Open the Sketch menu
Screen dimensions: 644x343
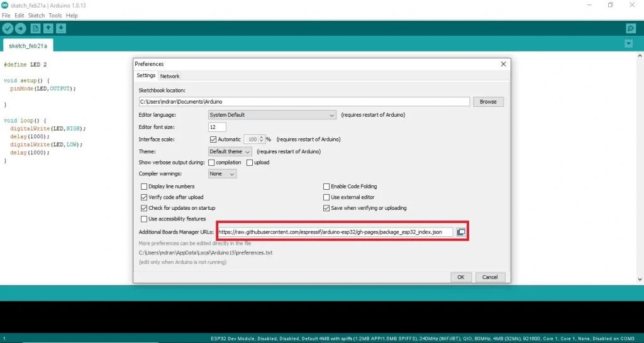(x=36, y=16)
